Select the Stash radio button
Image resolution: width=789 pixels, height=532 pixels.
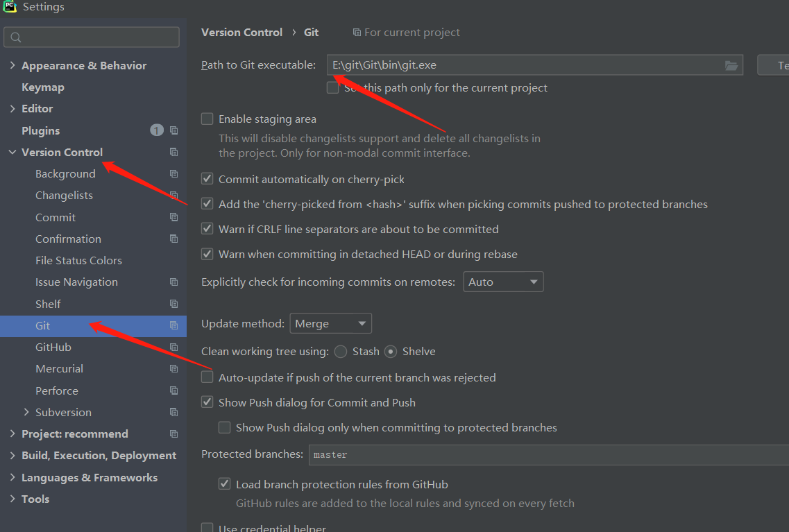click(340, 352)
